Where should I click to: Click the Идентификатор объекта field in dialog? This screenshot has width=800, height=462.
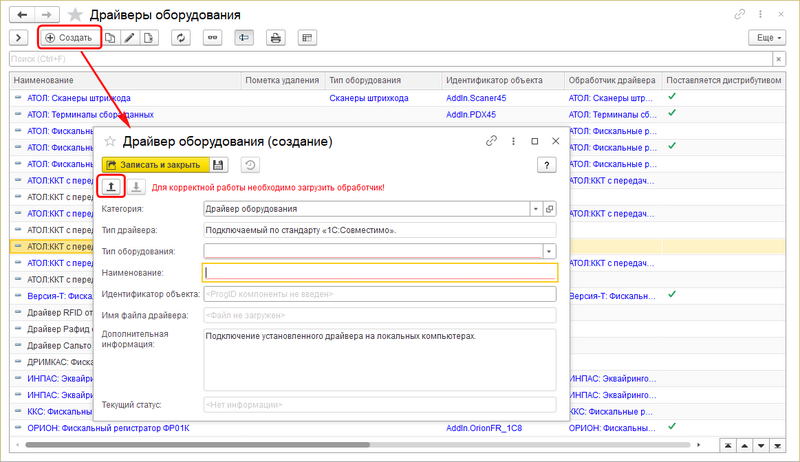[379, 293]
